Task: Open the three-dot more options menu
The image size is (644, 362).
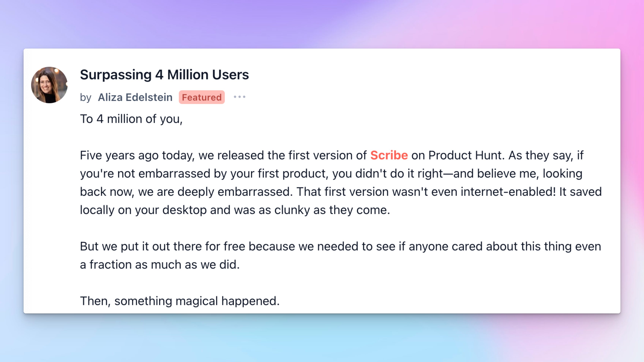Action: coord(239,97)
